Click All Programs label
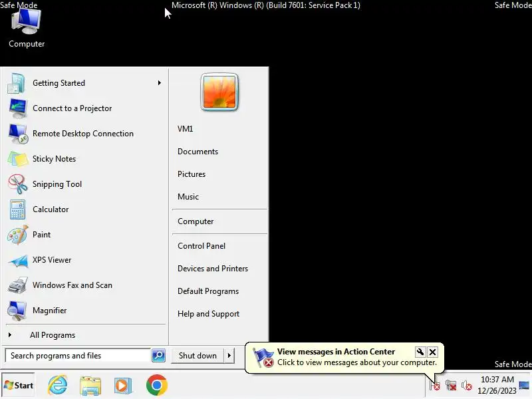Image resolution: width=532 pixels, height=399 pixels. coord(53,335)
